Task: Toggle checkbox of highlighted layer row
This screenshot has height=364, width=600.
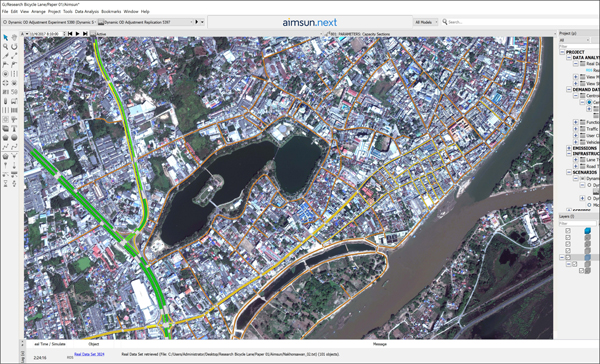Action: tap(568, 257)
